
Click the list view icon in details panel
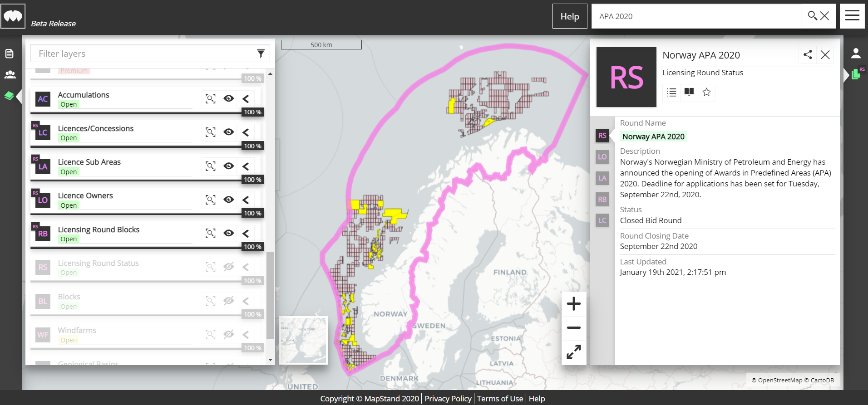coord(671,93)
